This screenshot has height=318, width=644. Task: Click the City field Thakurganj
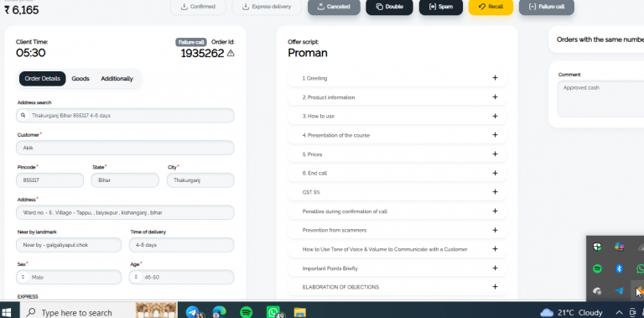200,180
